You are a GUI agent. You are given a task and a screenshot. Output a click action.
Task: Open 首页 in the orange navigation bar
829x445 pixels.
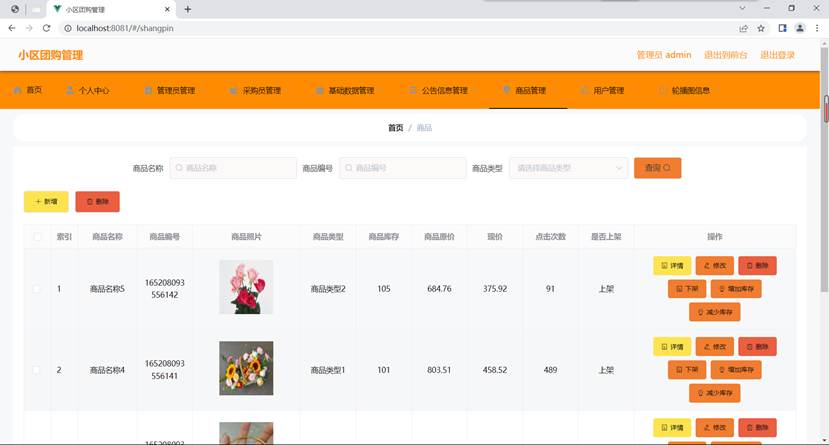[28, 90]
